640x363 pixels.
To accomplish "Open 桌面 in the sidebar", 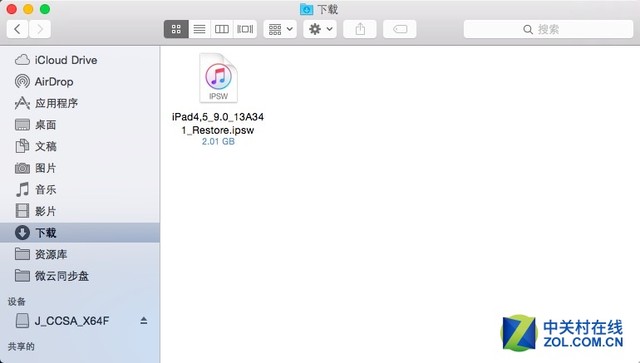I will [x=80, y=125].
